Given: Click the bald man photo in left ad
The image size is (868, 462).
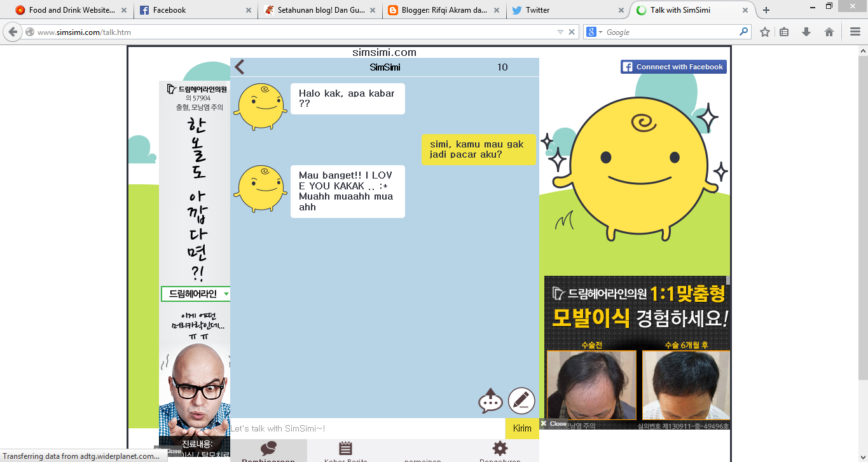Looking at the screenshot, I should coord(195,391).
